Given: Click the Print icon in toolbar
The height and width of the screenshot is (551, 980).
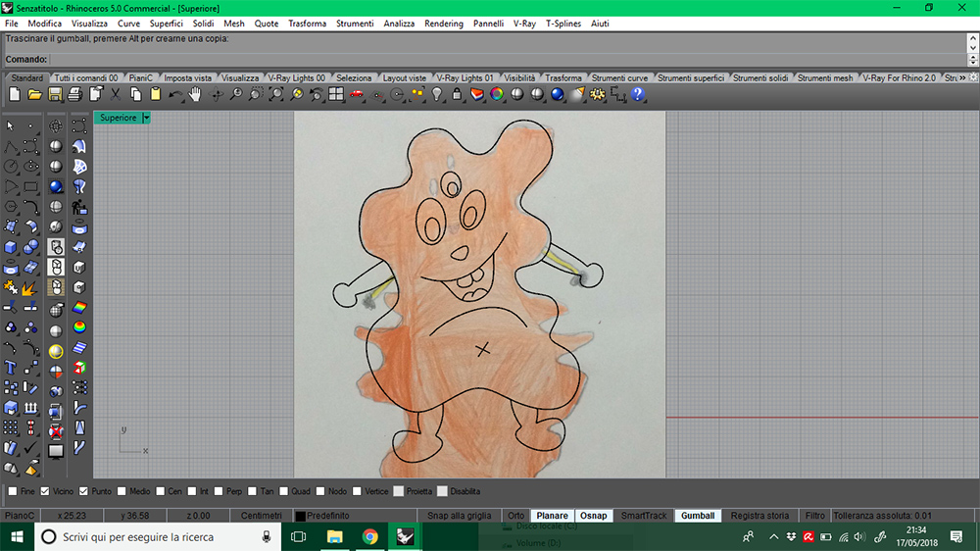Looking at the screenshot, I should click(75, 94).
